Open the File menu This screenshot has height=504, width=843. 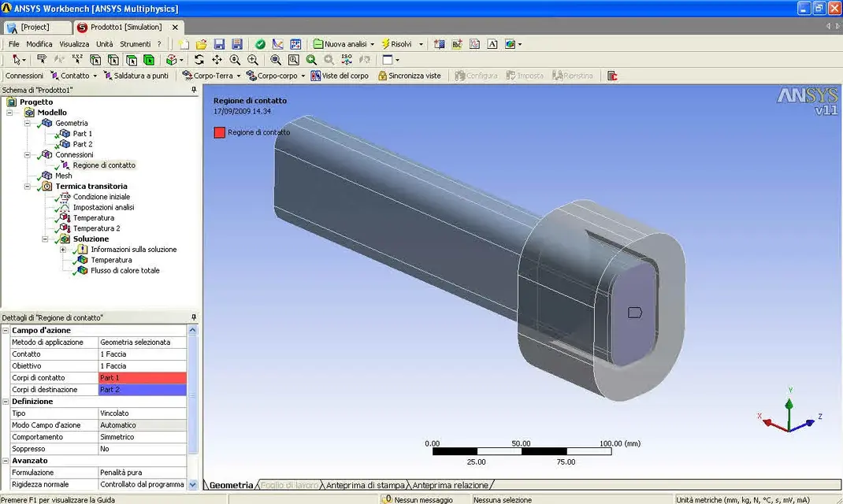tap(13, 44)
